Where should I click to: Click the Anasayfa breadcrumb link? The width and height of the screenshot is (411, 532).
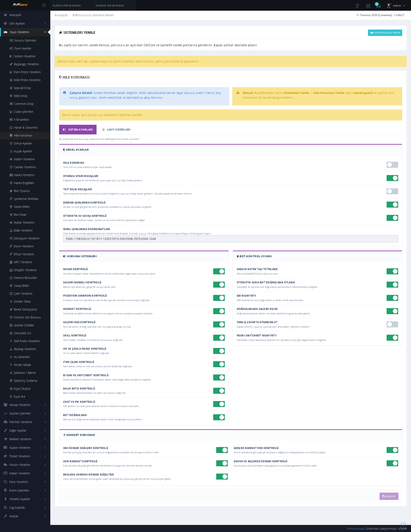point(61,15)
